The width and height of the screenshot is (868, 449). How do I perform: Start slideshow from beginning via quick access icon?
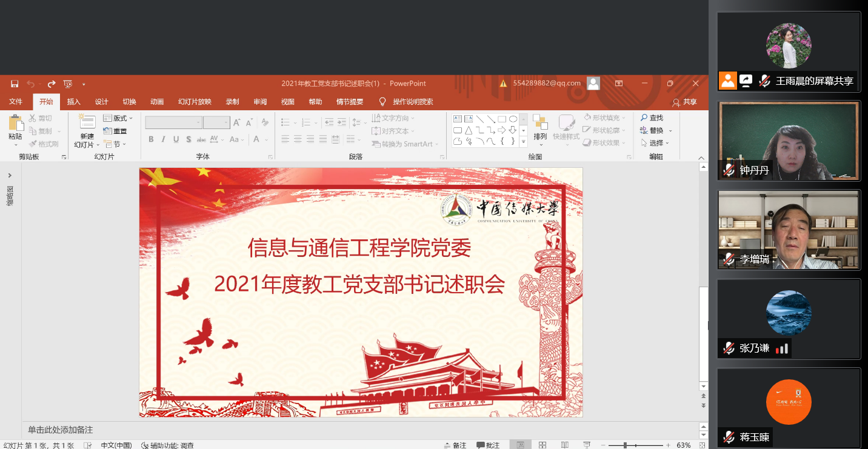coord(68,84)
